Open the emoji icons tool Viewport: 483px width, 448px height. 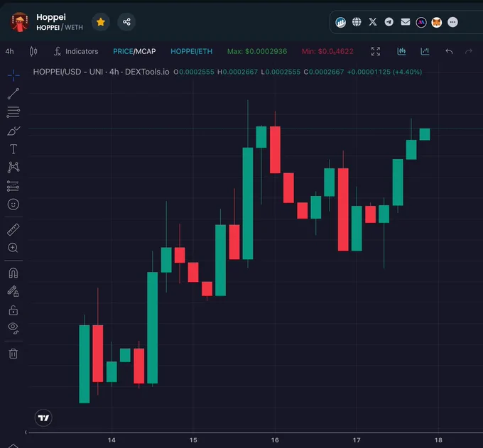click(x=13, y=204)
